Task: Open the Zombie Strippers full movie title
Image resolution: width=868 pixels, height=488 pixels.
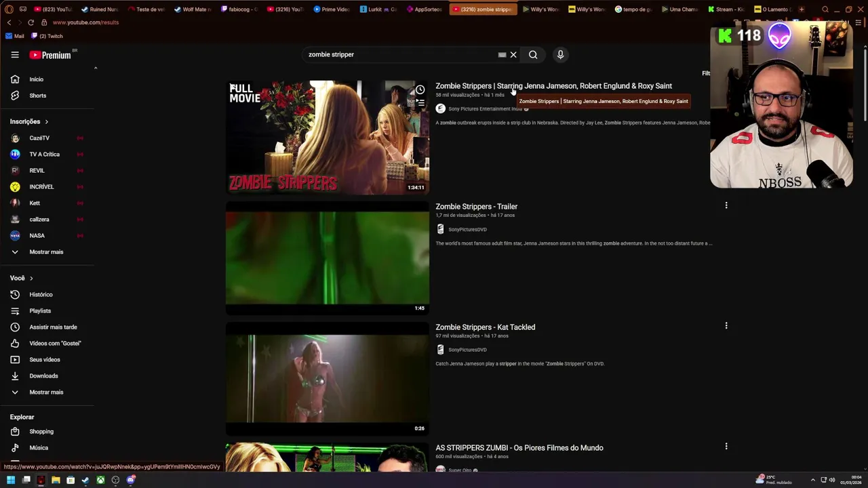Action: [x=553, y=86]
